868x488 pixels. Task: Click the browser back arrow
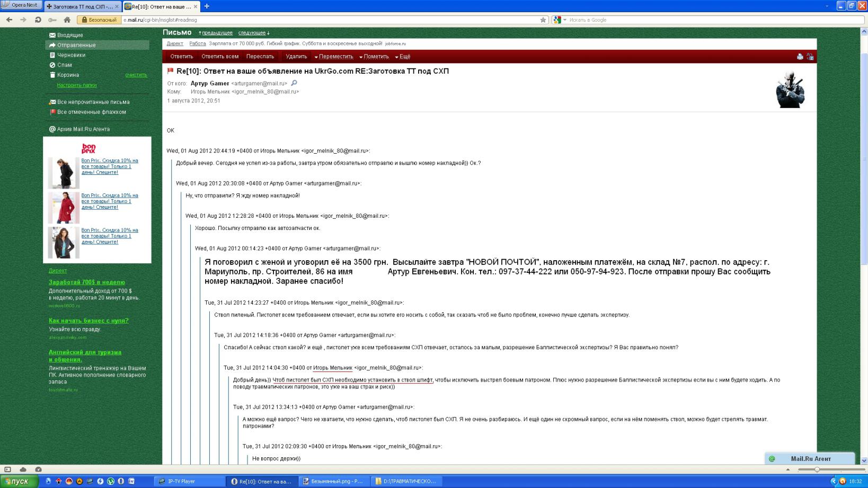[9, 20]
